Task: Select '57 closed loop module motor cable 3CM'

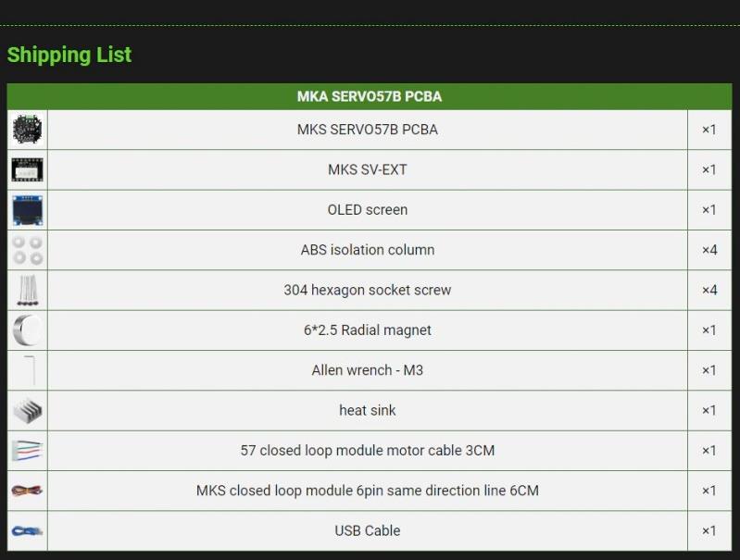Action: pos(367,450)
